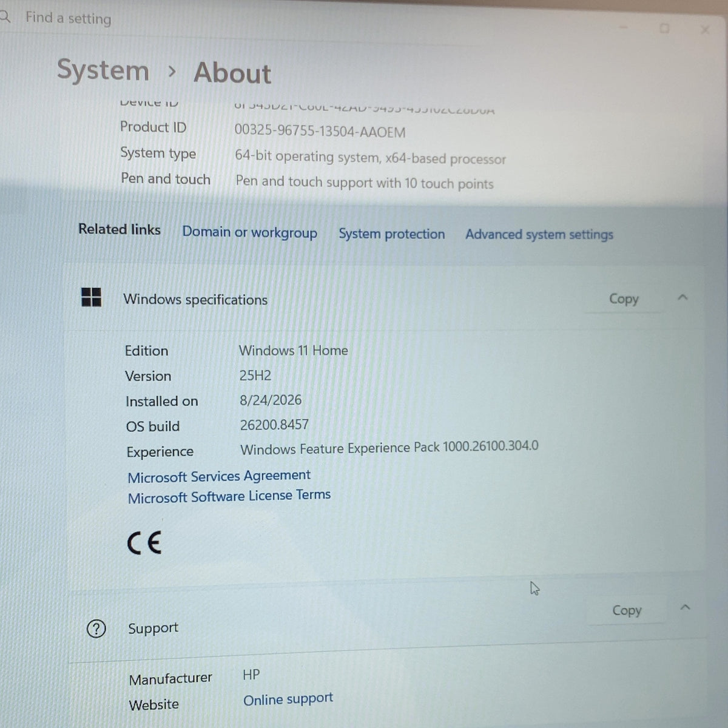Viewport: 728px width, 728px height.
Task: Click the search magnifier icon
Action: (4, 16)
